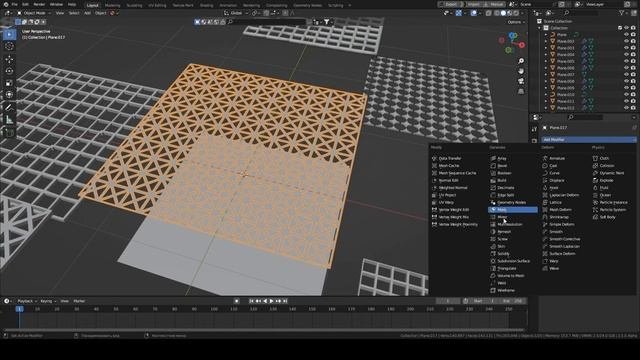This screenshot has height=360, width=640.
Task: Open the viewport Options dropdown
Action: click(516, 22)
